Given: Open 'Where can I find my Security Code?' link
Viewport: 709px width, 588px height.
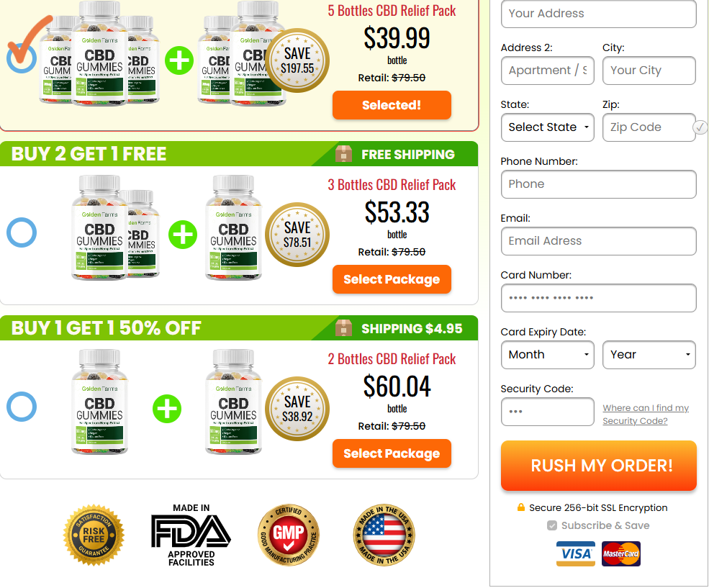Looking at the screenshot, I should [646, 414].
